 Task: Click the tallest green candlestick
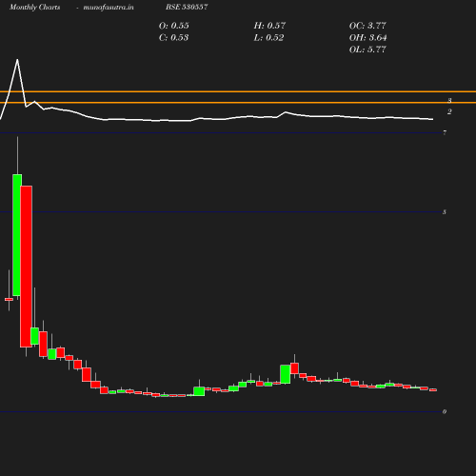[x=17, y=235]
